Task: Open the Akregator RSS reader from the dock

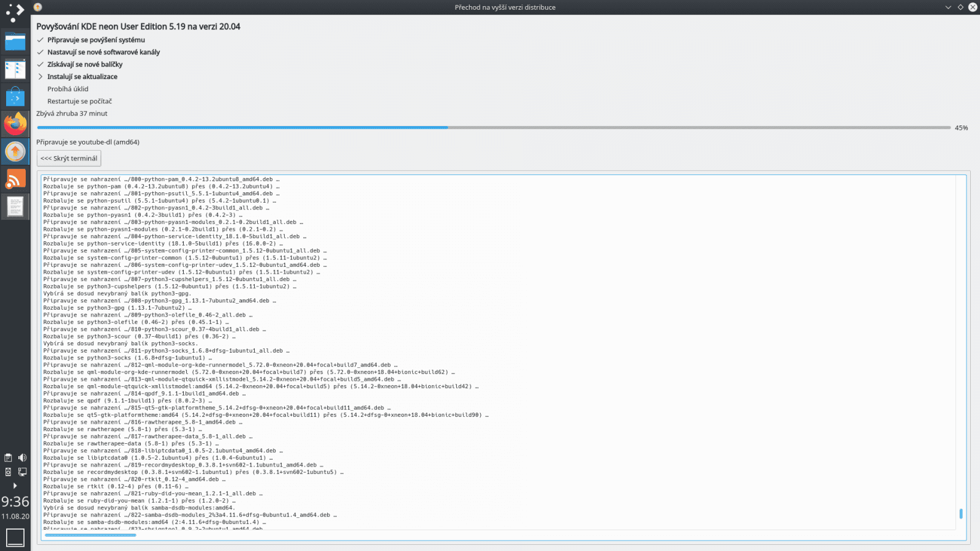Action: click(15, 179)
